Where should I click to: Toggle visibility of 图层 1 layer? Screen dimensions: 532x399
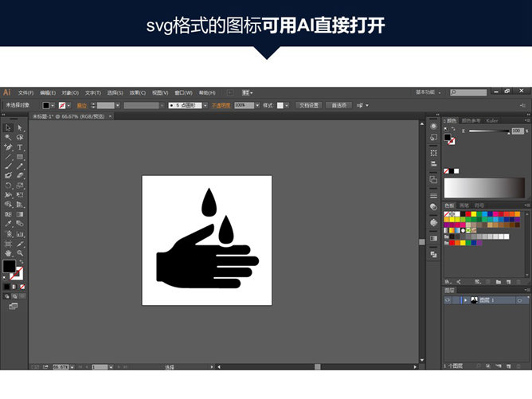click(x=448, y=300)
